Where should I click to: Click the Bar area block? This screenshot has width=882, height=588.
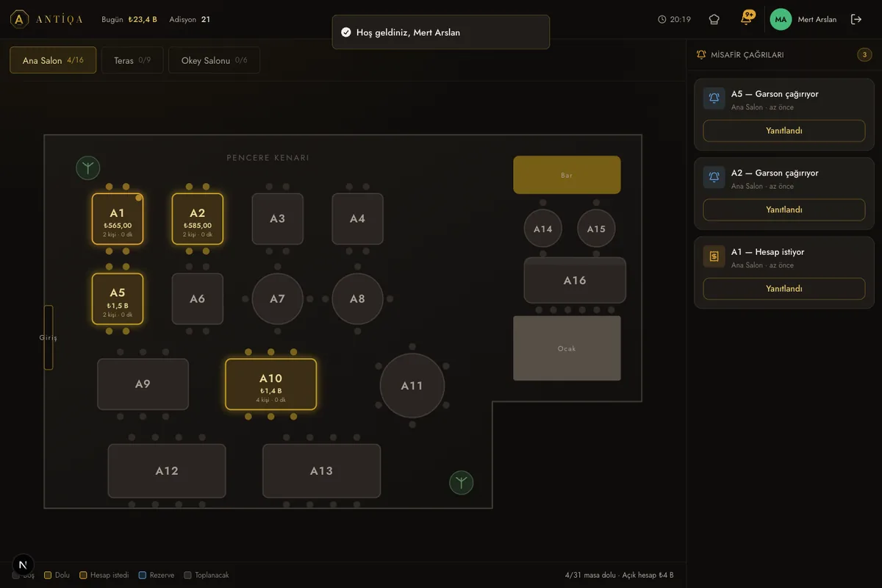[x=567, y=175]
